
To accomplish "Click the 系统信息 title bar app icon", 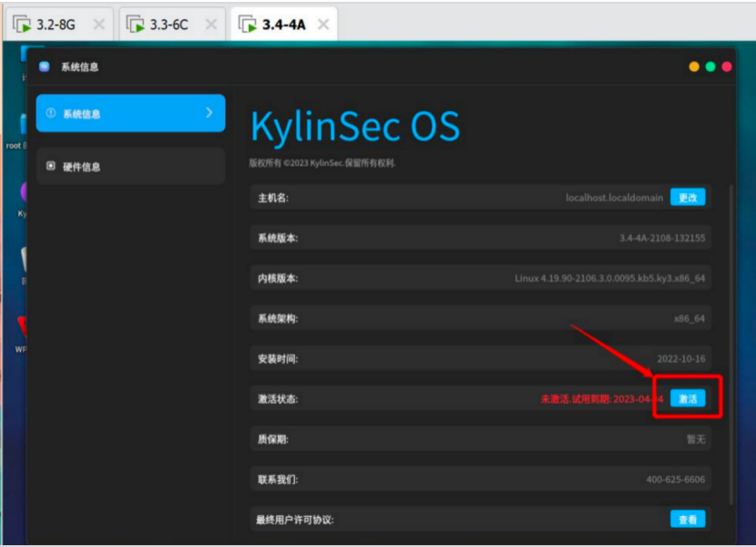I will pos(45,67).
